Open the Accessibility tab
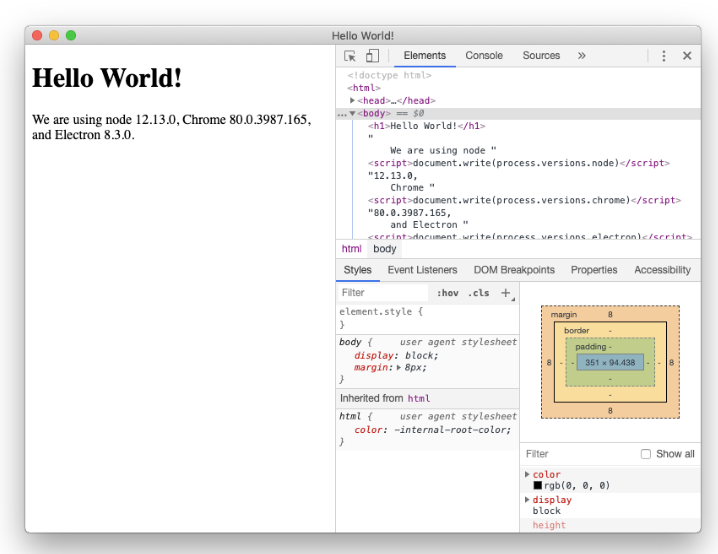Viewport: 718px width, 554px height. [x=662, y=270]
